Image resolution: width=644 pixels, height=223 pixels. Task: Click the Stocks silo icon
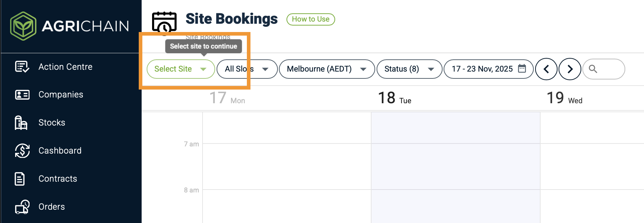[x=21, y=123]
